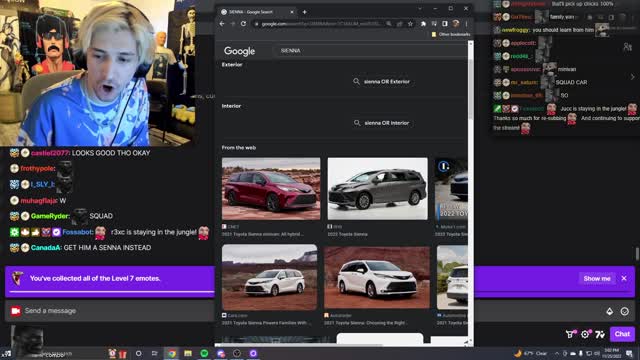Open File Explorer from the taskbar

(188, 353)
